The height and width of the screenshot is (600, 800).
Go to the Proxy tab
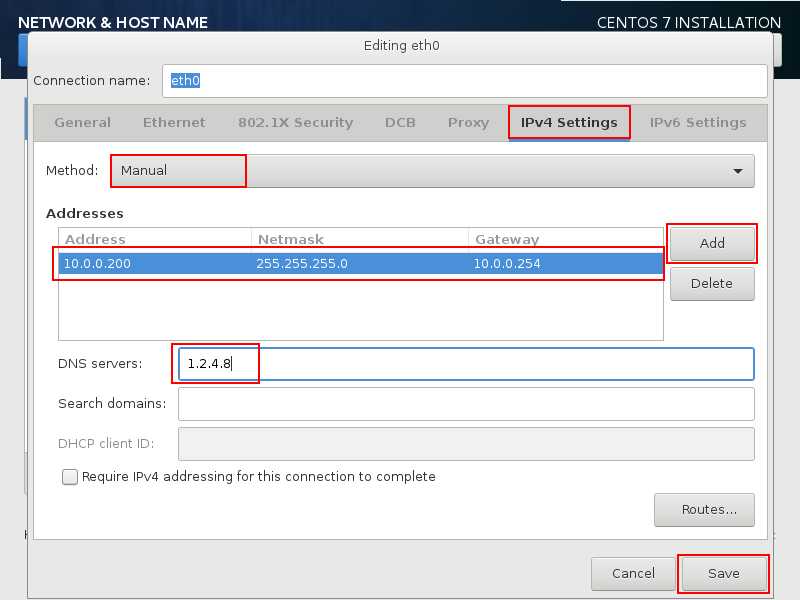(468, 122)
